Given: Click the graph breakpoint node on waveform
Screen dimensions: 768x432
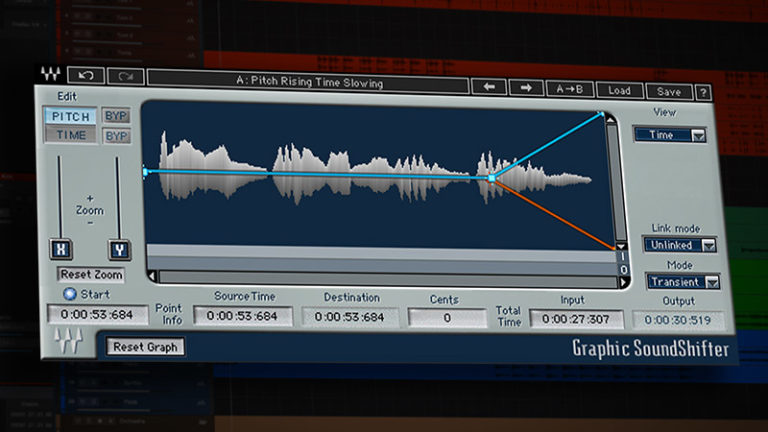Looking at the screenshot, I should (x=491, y=178).
